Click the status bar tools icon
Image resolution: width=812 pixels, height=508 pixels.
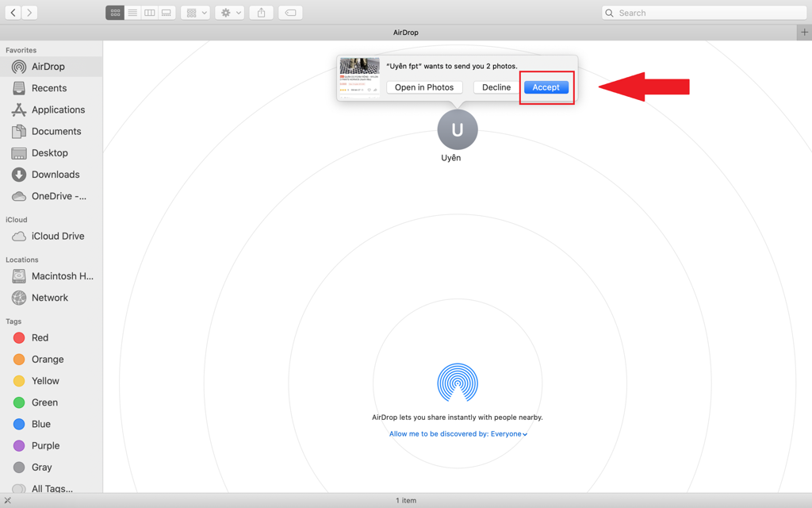pyautogui.click(x=7, y=500)
